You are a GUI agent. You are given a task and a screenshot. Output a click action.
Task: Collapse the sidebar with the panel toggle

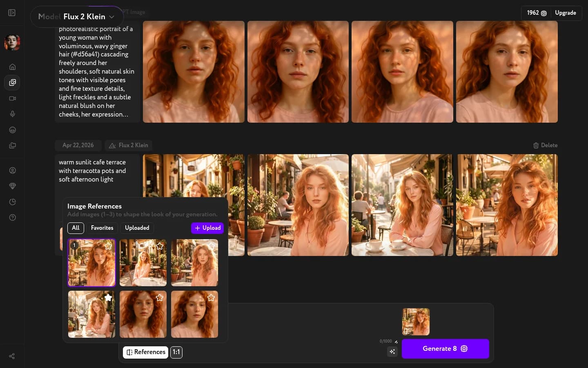[12, 13]
